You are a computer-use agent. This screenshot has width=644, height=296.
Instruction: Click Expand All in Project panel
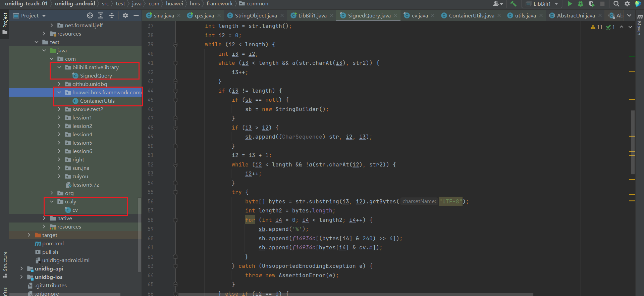(x=101, y=15)
